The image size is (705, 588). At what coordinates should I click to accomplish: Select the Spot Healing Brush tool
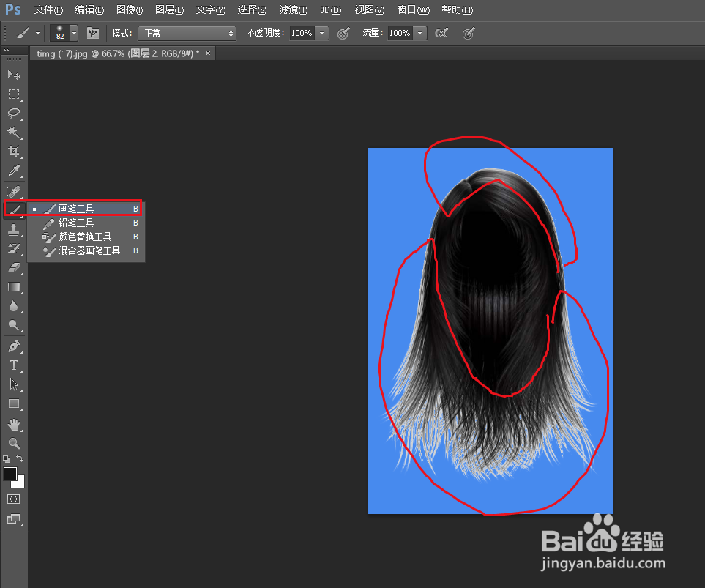pos(13,191)
